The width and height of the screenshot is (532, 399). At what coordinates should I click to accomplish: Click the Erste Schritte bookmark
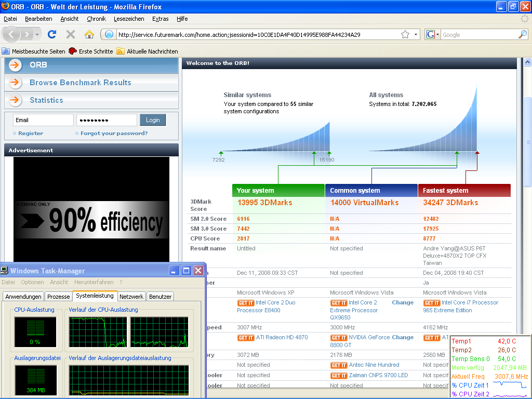click(91, 51)
